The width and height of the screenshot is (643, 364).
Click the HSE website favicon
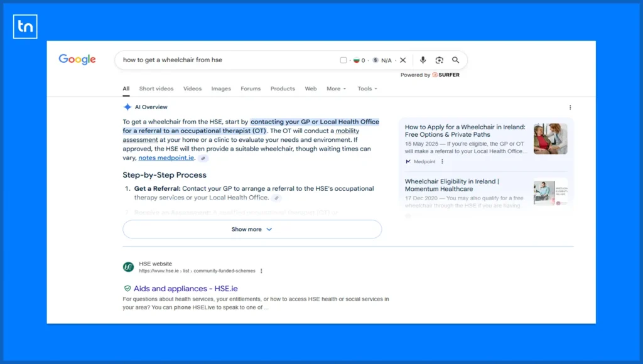point(128,267)
